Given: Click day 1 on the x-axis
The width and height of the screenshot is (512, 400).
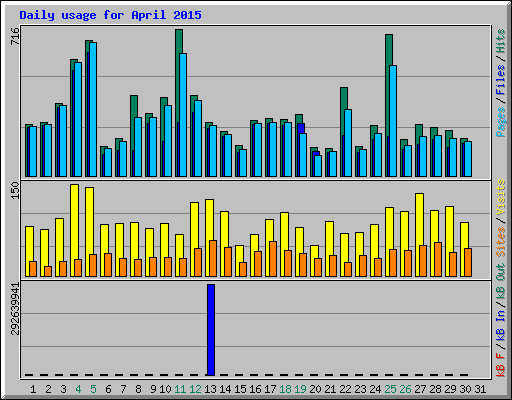Looking at the screenshot, I should point(33,389).
